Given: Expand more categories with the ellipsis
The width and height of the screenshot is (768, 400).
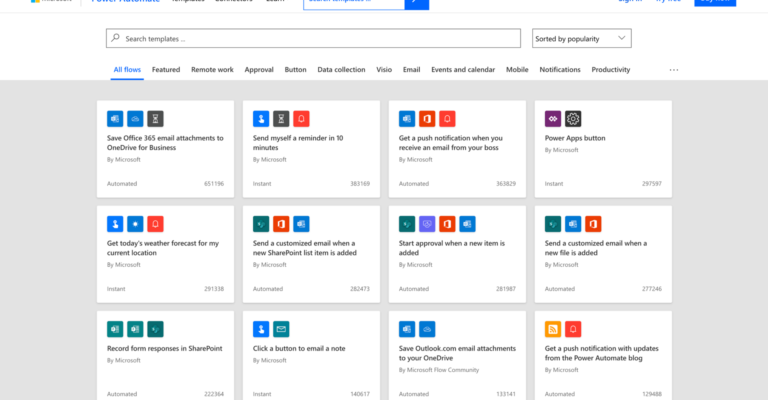Looking at the screenshot, I should coord(673,70).
